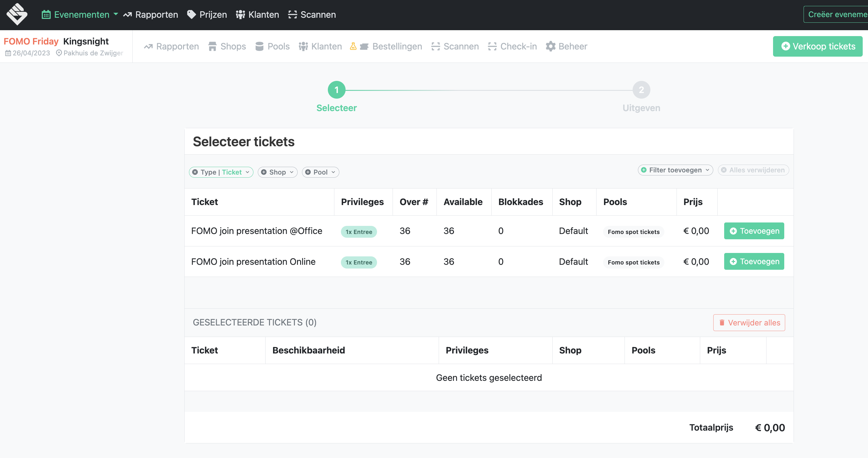Click the calendar icon next to 26/04/2023
This screenshot has width=868, height=458.
(x=8, y=53)
